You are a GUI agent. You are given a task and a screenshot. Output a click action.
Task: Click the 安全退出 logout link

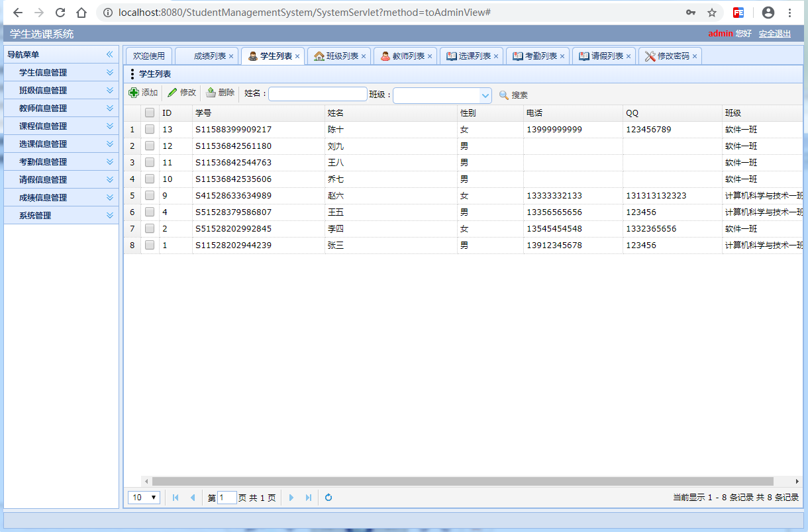(x=775, y=34)
